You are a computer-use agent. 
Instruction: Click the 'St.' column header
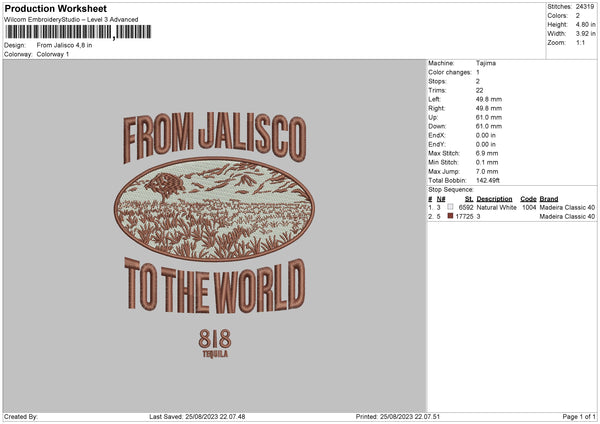(469, 199)
